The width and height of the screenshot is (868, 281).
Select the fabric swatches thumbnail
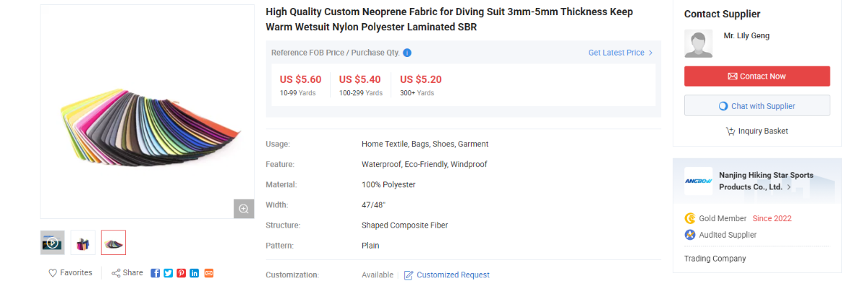point(114,243)
